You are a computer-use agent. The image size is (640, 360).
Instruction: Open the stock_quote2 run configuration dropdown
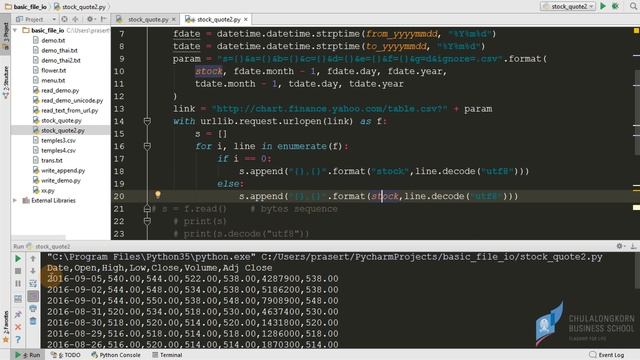click(x=568, y=6)
